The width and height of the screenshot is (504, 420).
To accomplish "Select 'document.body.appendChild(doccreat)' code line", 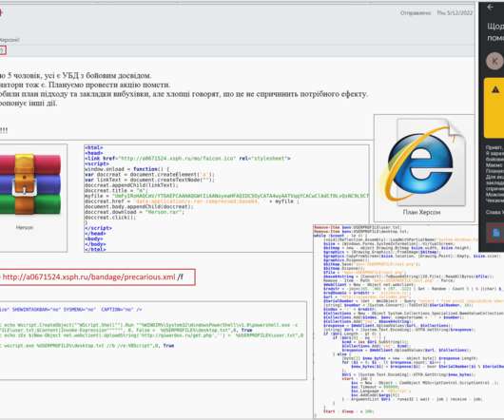I will pyautogui.click(x=139, y=207).
